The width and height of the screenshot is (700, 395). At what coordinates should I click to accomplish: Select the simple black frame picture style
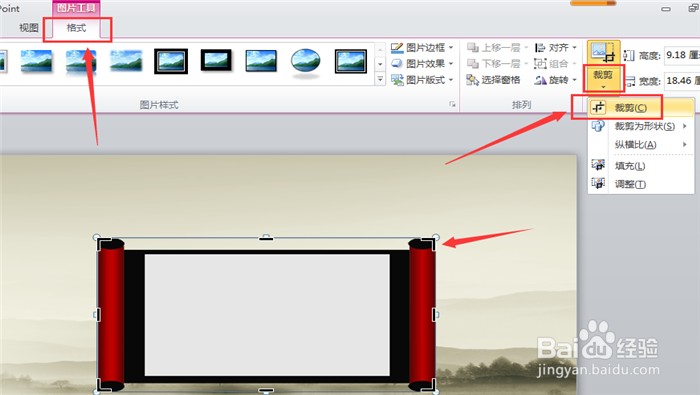click(x=216, y=60)
